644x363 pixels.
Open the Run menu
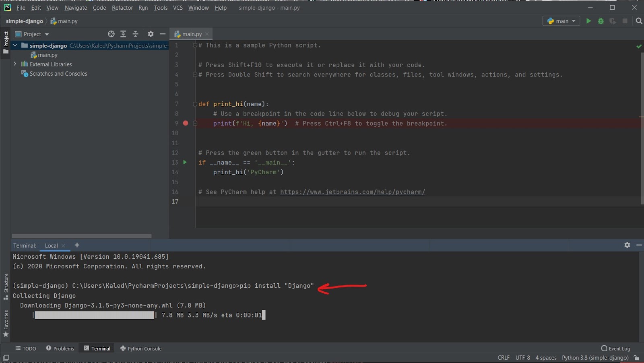click(143, 8)
